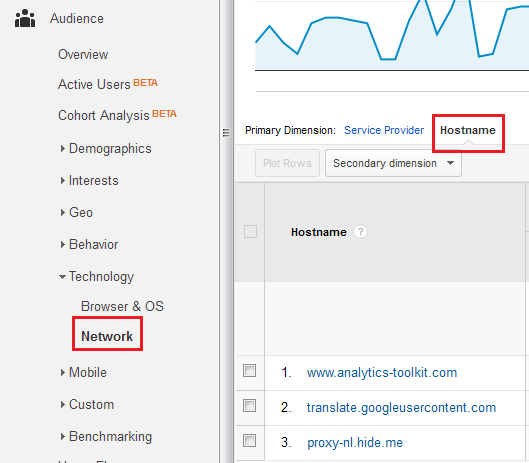Open Browser & OS report
Screen dimensions: 529x463
pos(122,306)
